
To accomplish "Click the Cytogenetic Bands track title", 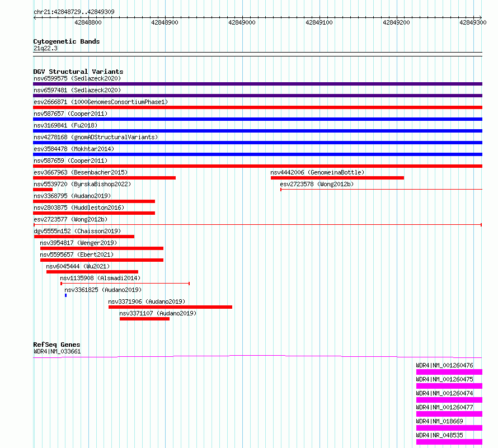I will coord(67,41).
